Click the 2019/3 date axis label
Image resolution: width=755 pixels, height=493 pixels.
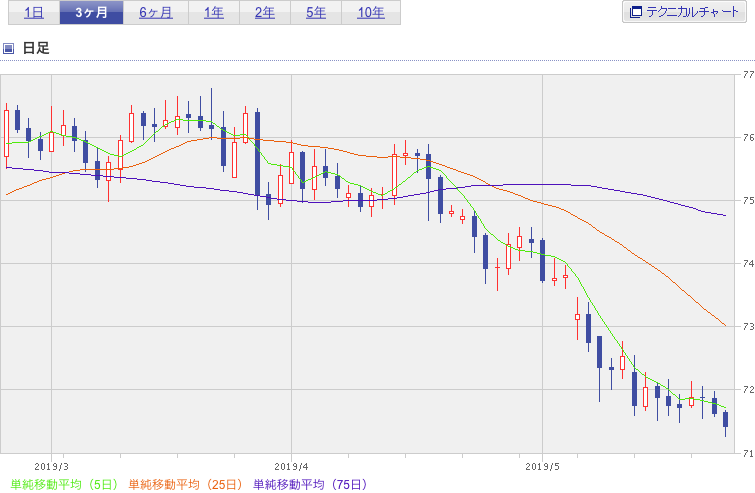coord(52,467)
